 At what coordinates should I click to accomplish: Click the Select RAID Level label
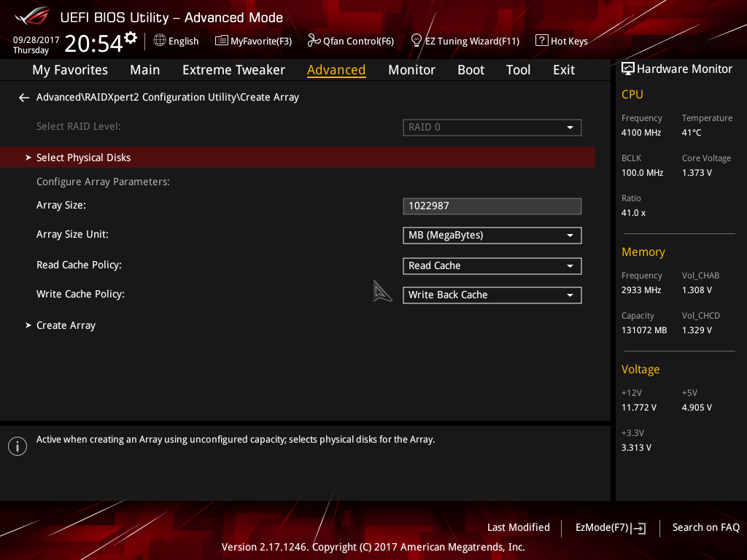79,126
